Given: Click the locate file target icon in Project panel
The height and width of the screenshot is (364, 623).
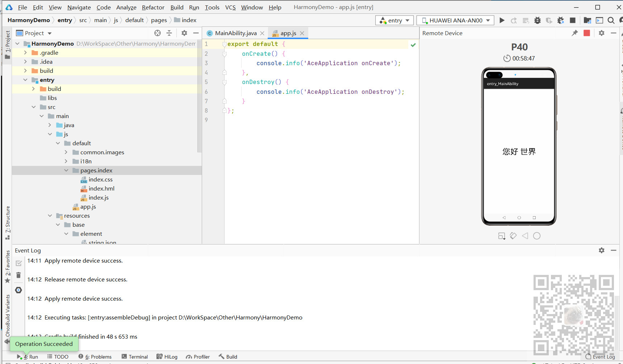Looking at the screenshot, I should tap(158, 33).
